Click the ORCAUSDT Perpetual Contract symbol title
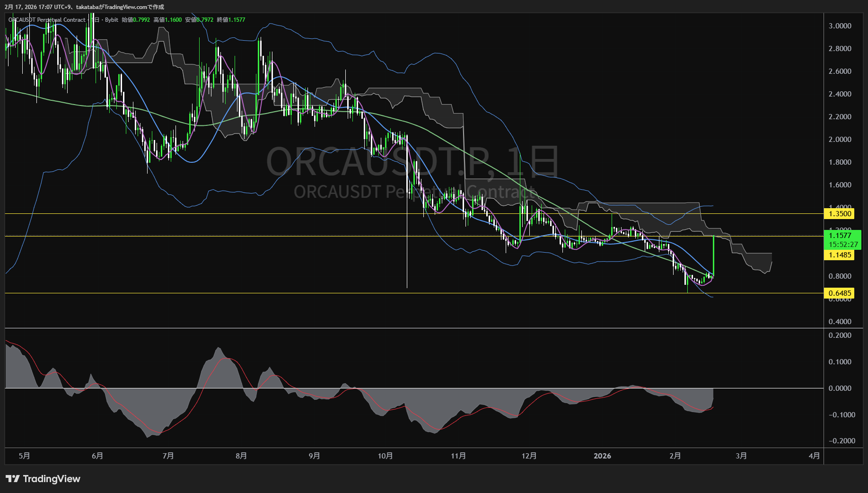 47,20
